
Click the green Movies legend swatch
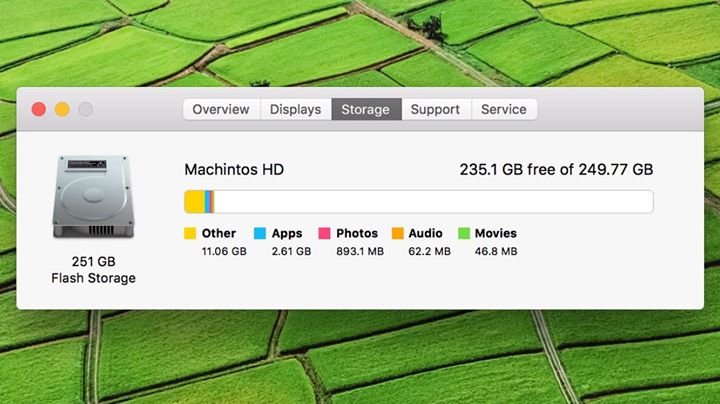pos(463,233)
